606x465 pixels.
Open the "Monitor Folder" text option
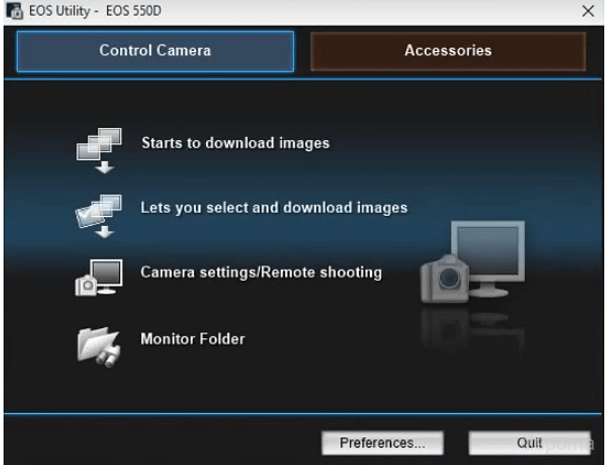click(x=192, y=339)
